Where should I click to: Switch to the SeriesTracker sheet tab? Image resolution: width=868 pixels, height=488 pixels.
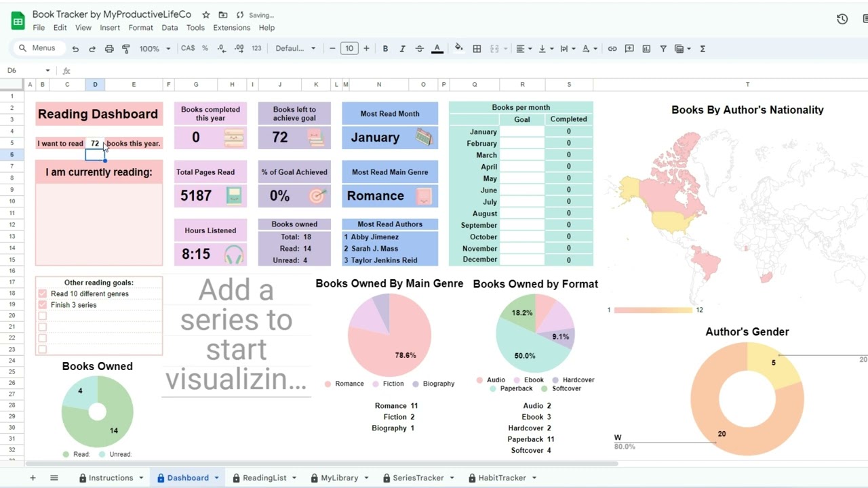click(418, 478)
